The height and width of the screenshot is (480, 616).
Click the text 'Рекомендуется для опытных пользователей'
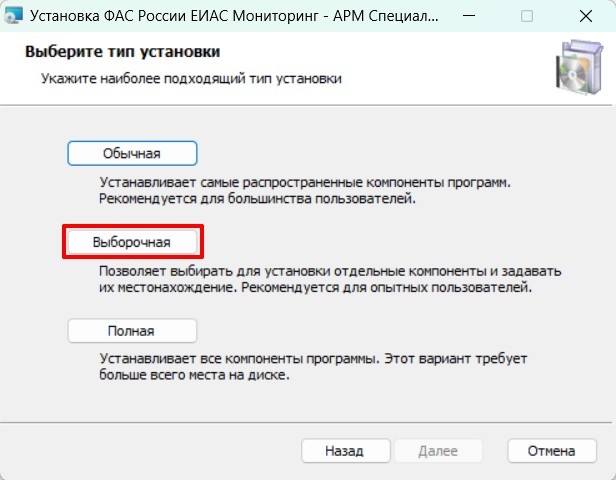click(x=386, y=287)
